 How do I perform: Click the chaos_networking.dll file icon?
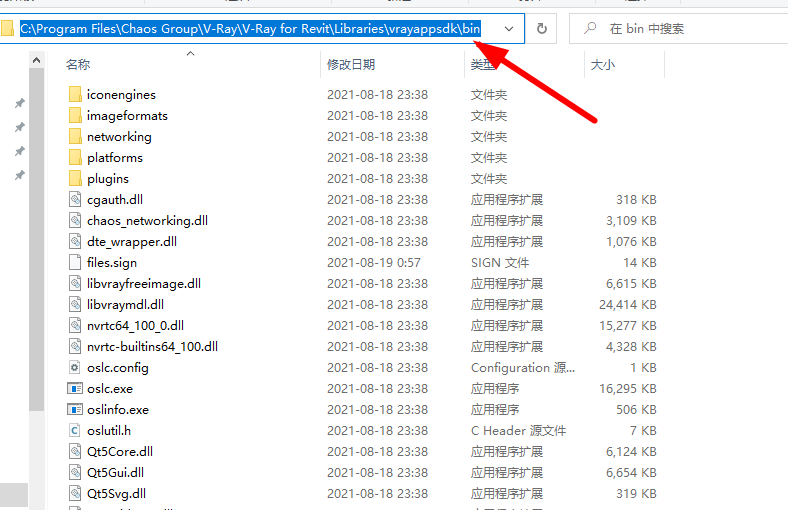[75, 221]
